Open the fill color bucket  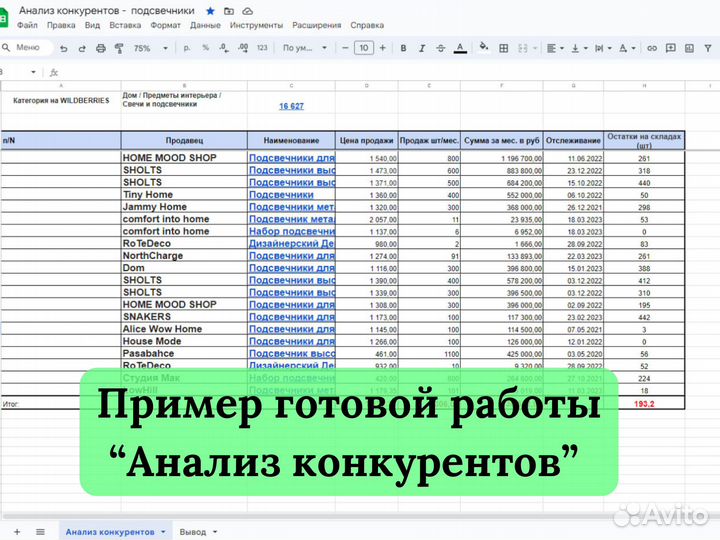pos(484,48)
